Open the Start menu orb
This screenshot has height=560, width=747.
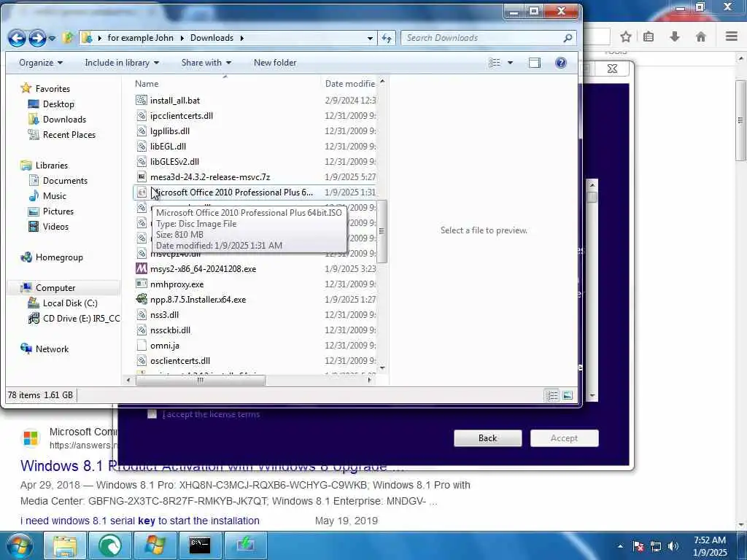(19, 545)
